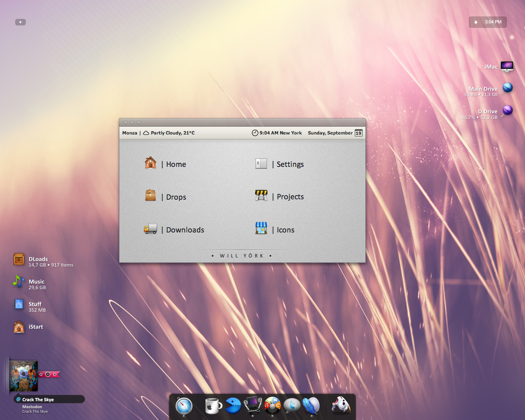Click the '14,7 GB • 917 Items' text
The width and height of the screenshot is (525, 420).
[51, 265]
